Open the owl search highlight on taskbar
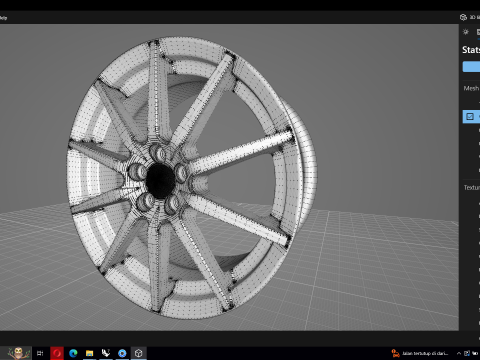The width and height of the screenshot is (480, 360). click(x=19, y=353)
